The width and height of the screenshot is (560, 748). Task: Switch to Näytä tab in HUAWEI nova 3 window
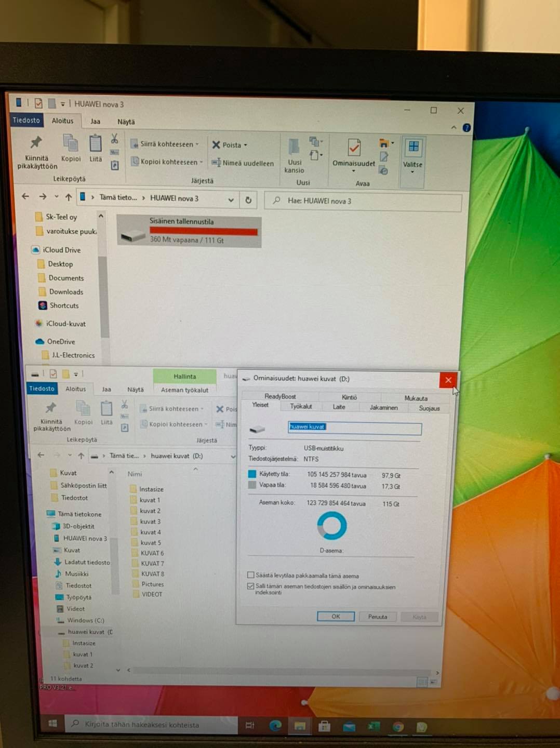[126, 122]
